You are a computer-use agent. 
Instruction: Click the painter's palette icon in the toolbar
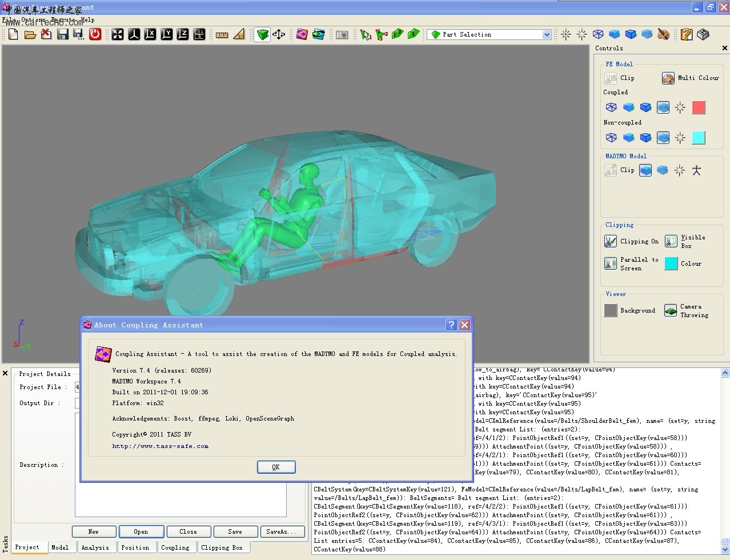point(663,34)
